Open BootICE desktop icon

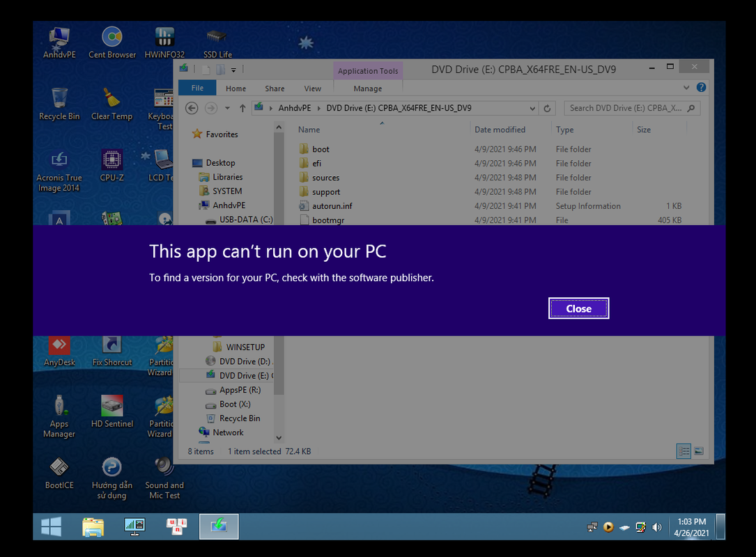point(59,473)
